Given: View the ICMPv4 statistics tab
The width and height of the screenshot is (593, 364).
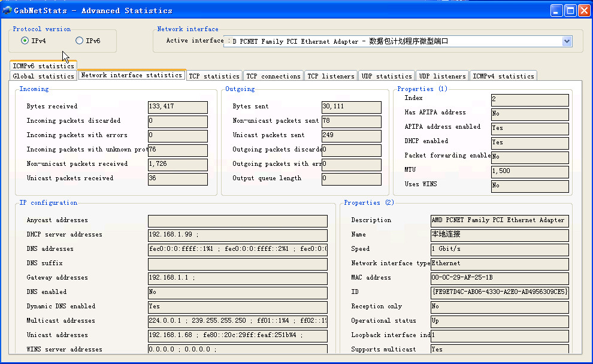Looking at the screenshot, I should (x=503, y=76).
